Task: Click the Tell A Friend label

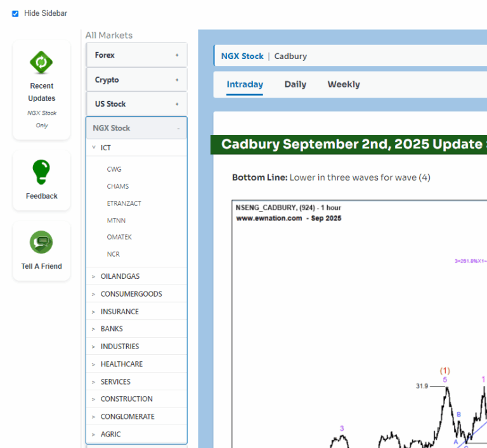Action: click(42, 266)
